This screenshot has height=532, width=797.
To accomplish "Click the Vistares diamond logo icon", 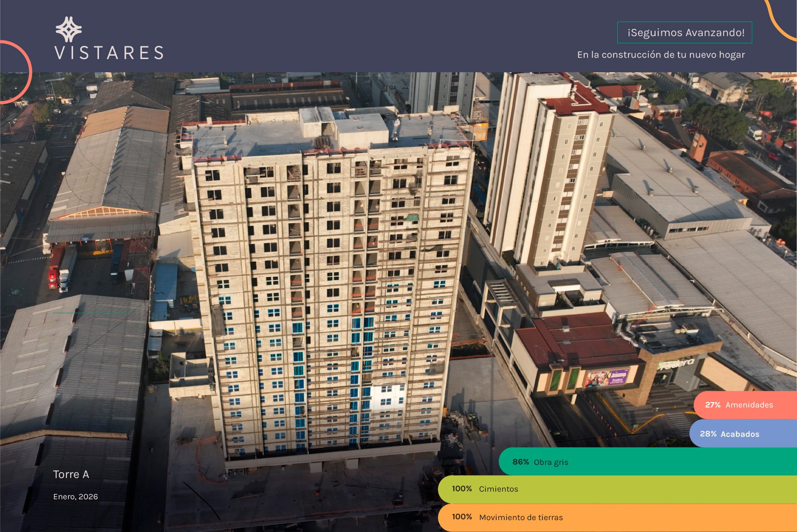I will tap(68, 29).
